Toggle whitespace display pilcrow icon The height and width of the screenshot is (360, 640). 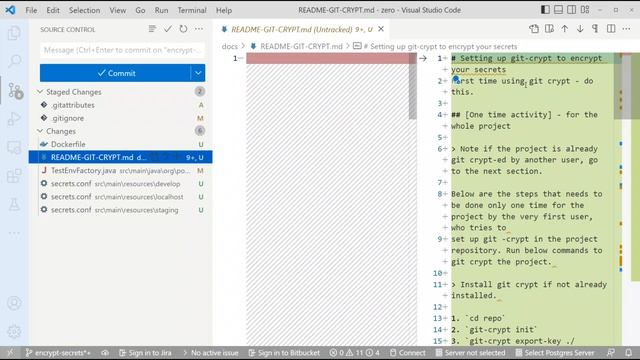tap(596, 29)
